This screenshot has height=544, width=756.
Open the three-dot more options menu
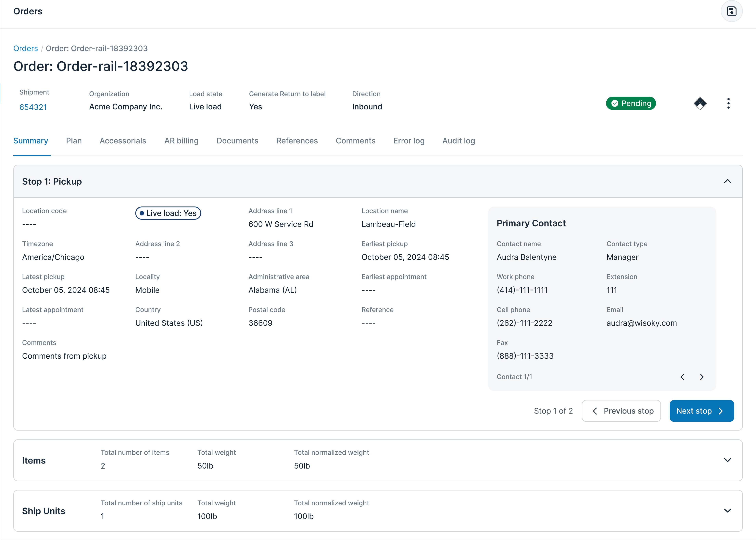tap(728, 103)
